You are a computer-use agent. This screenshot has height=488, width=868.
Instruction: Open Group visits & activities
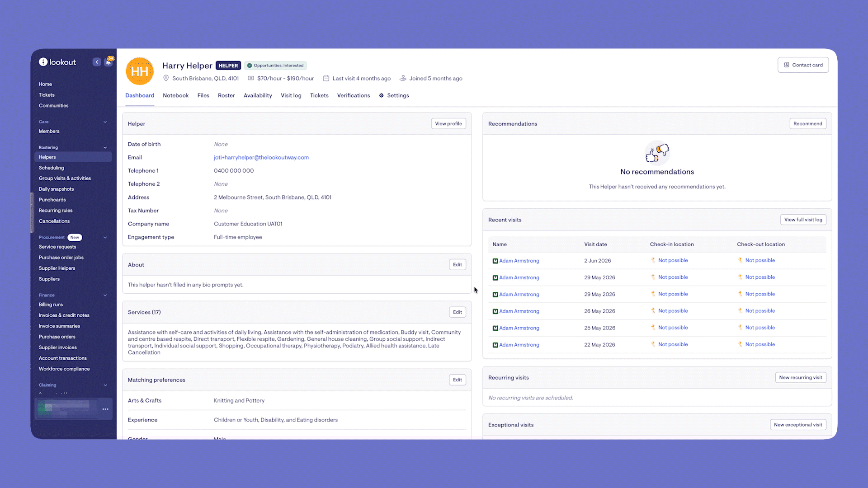click(x=65, y=178)
